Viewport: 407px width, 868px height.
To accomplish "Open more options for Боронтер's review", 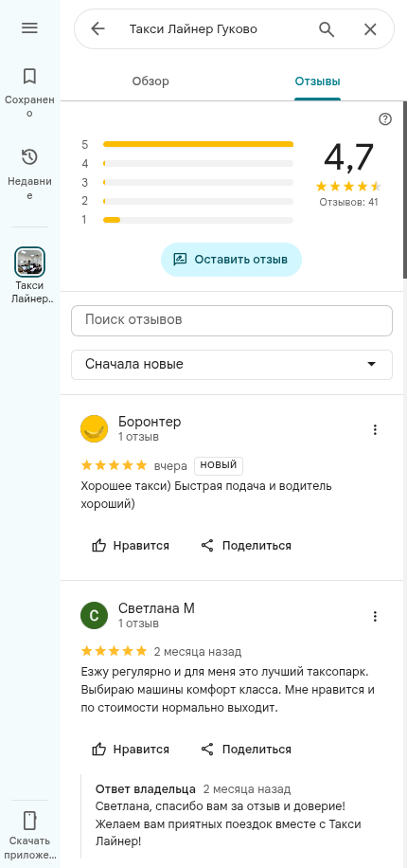I will coord(375,429).
